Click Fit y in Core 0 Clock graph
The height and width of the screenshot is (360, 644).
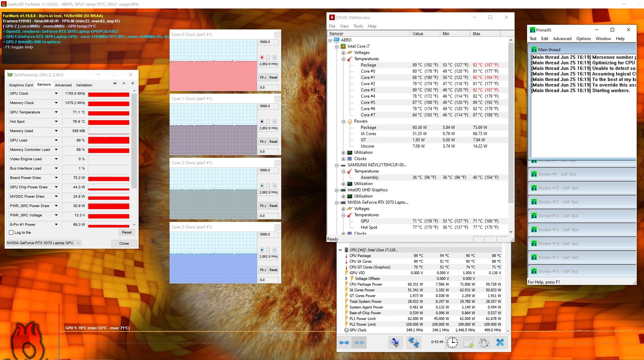click(263, 77)
